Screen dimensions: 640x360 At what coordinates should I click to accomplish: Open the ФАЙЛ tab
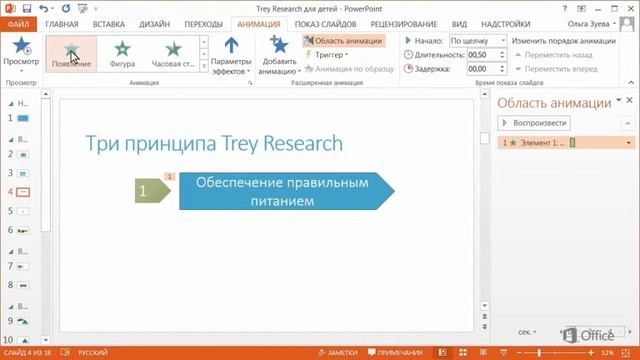pyautogui.click(x=18, y=24)
